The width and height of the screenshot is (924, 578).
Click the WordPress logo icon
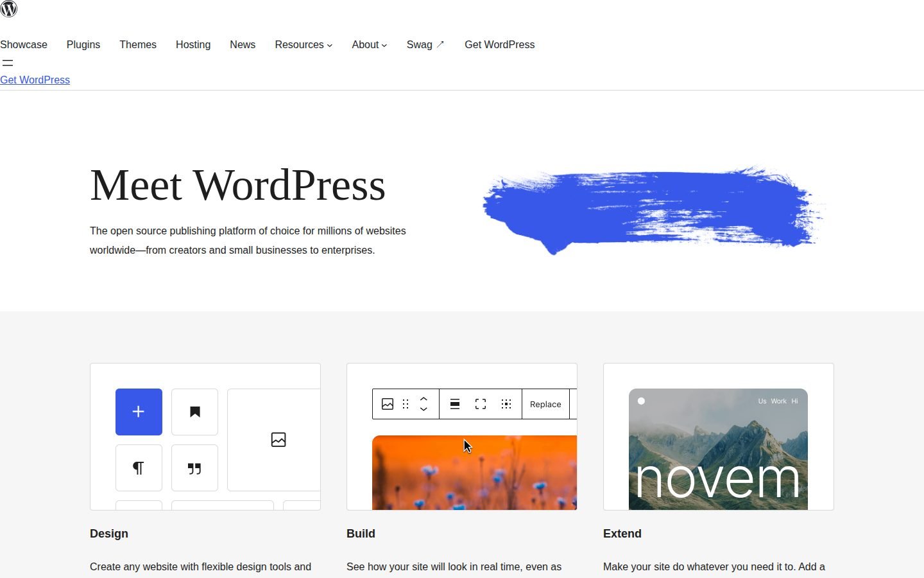tap(9, 8)
